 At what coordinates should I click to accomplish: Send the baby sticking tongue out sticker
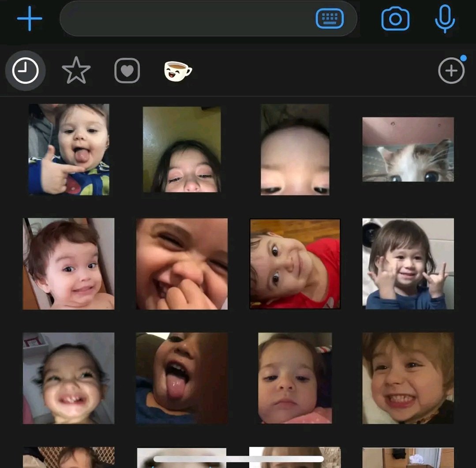point(69,150)
